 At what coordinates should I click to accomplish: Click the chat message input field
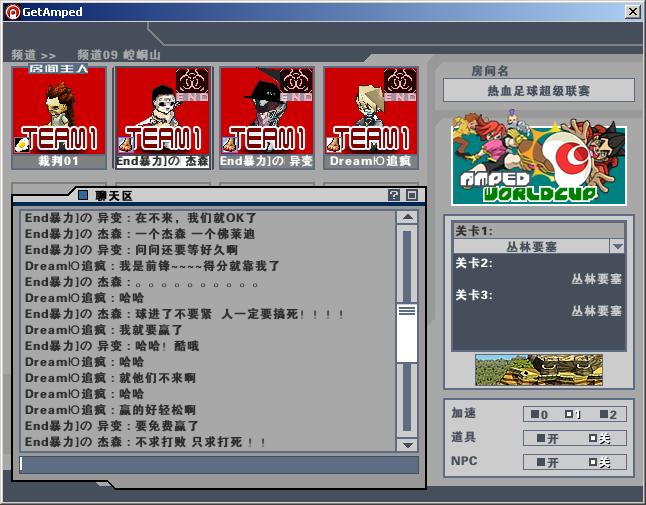pyautogui.click(x=218, y=464)
